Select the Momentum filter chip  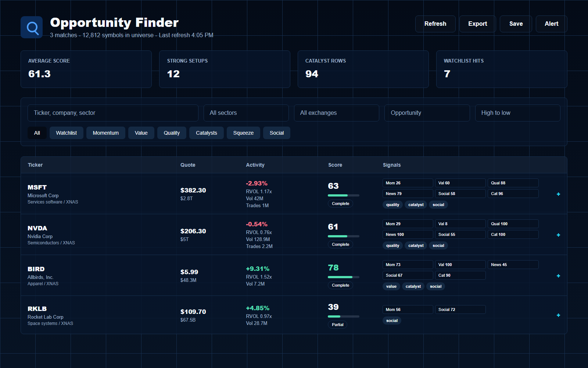click(106, 133)
